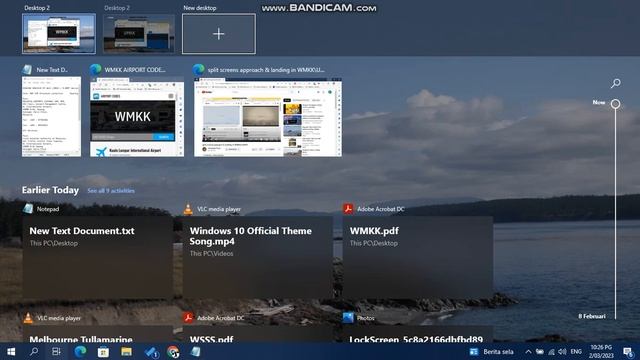
Task: Open the Melbourne Tullamarine VLC activity card
Action: [98, 334]
